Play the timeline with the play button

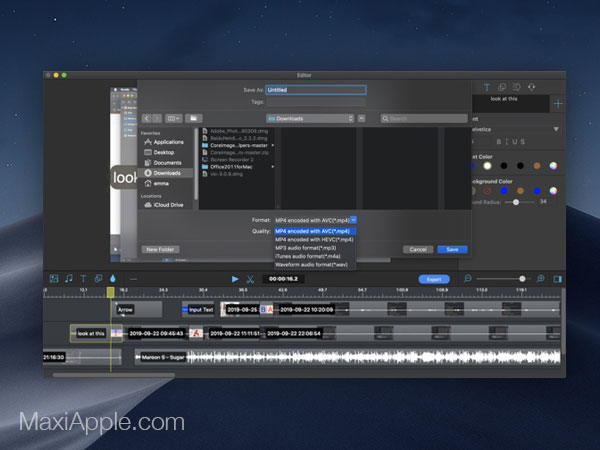[235, 279]
